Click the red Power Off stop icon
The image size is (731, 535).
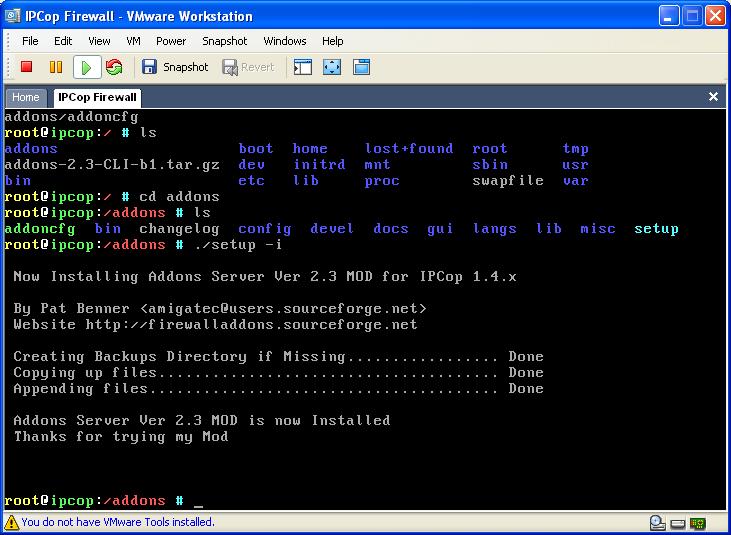[x=27, y=67]
